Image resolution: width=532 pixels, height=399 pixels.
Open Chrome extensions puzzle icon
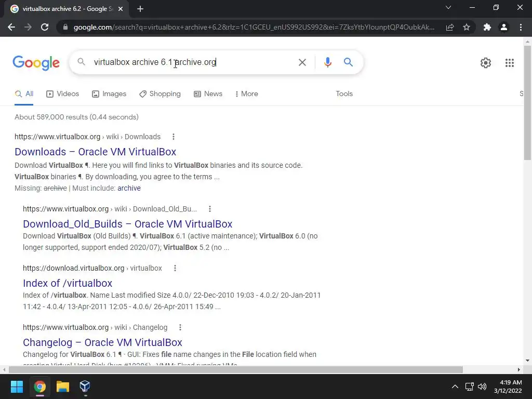[487, 27]
